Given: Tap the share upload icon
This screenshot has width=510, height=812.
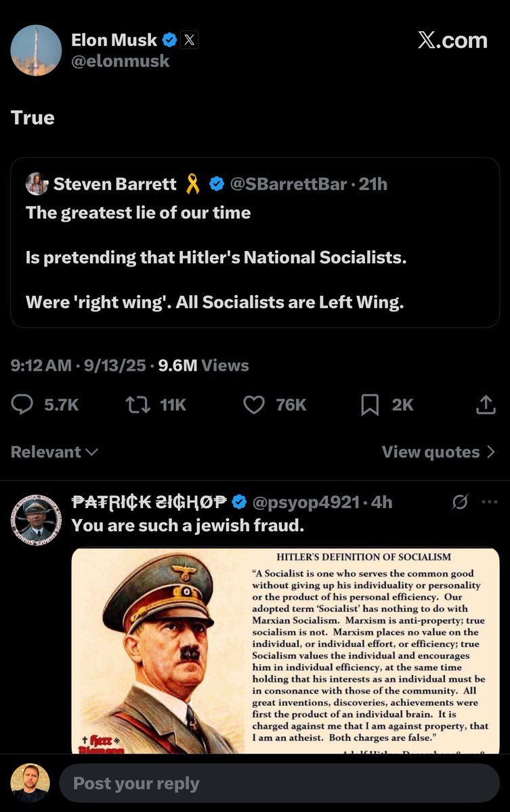Looking at the screenshot, I should (485, 405).
